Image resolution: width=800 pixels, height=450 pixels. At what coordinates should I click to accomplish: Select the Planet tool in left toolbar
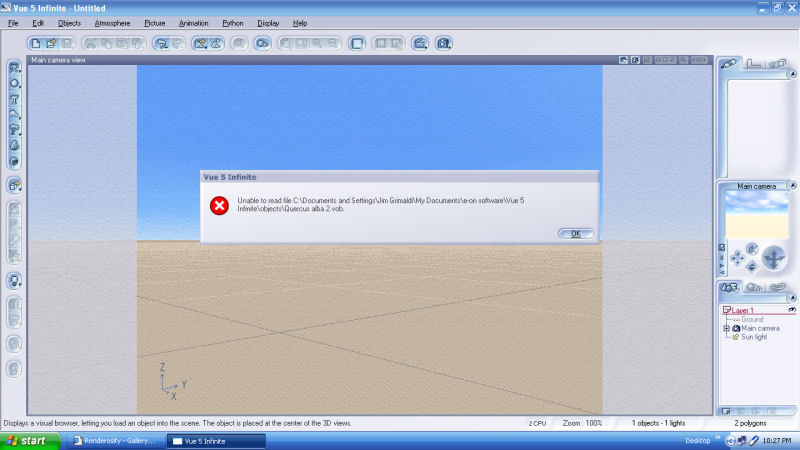[14, 161]
